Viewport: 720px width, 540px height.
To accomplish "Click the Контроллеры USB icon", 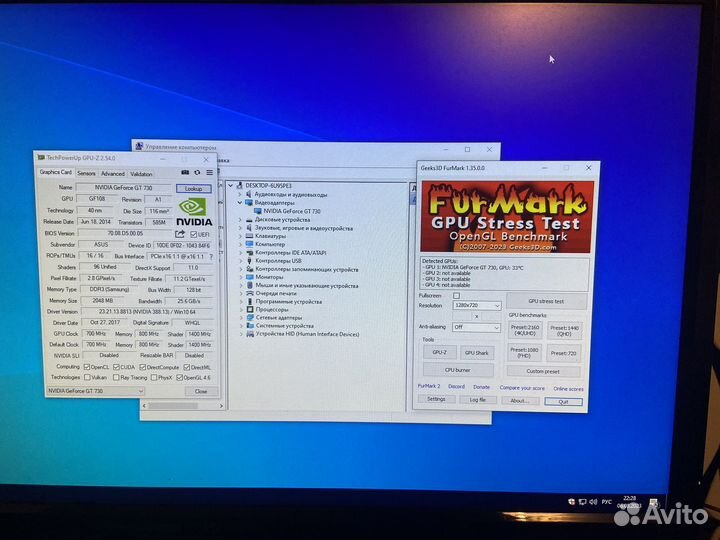I will 249,261.
